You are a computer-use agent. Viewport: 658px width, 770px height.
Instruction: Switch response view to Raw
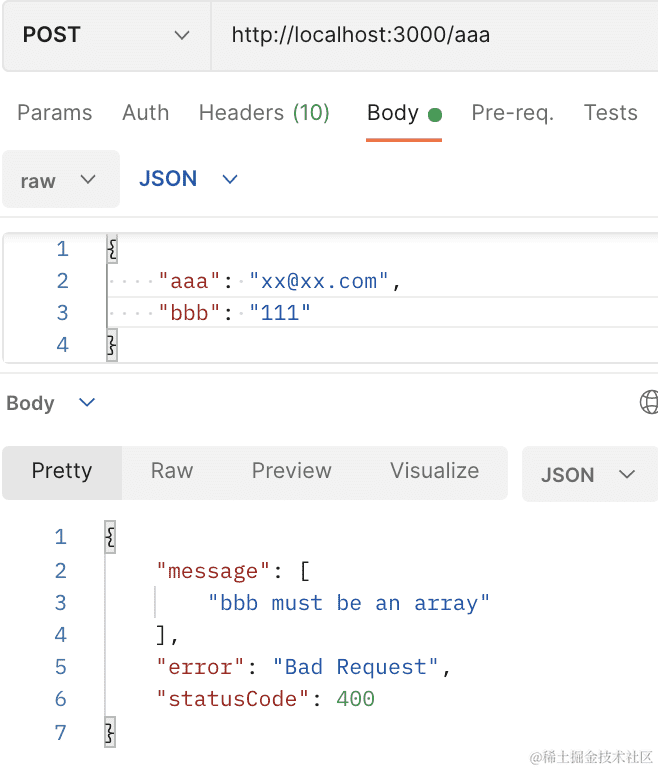172,471
